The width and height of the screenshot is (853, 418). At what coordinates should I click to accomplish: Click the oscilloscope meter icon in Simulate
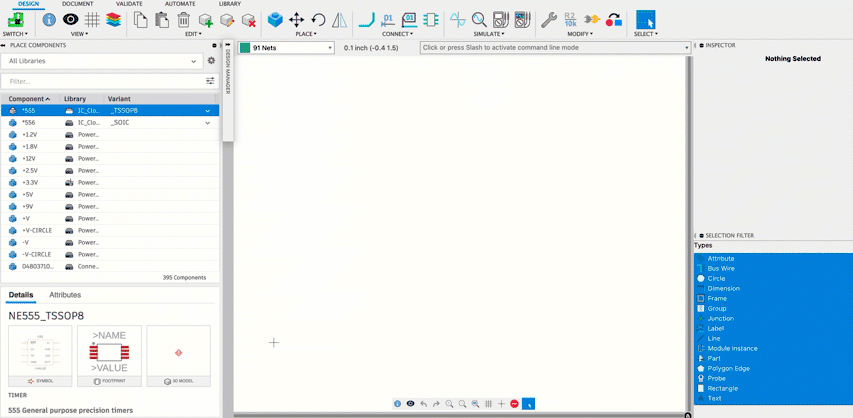click(522, 20)
